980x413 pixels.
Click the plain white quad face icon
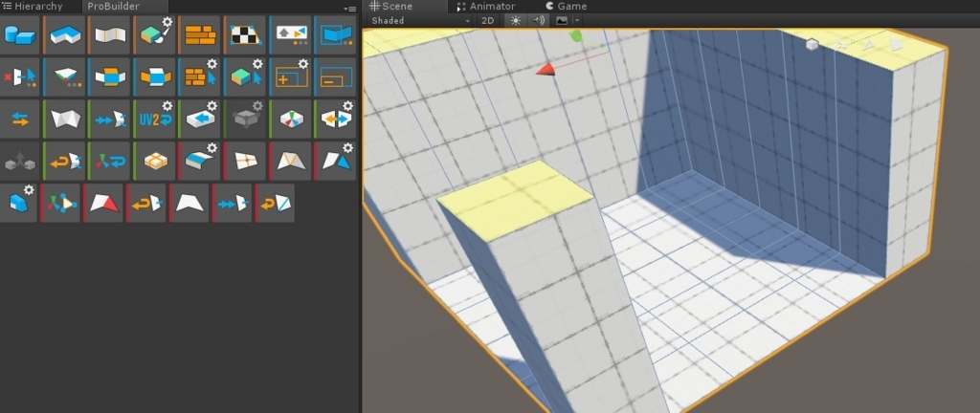pyautogui.click(x=189, y=203)
